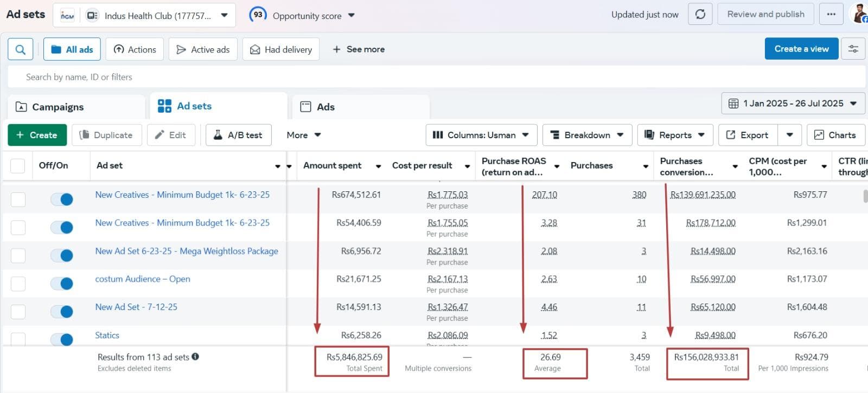Open the three-dots more options menu
The height and width of the screenshot is (393, 868).
coord(831,15)
